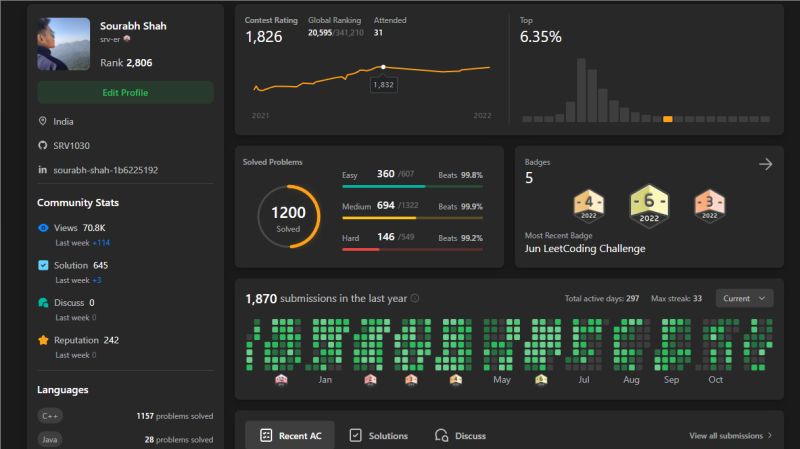Click the heatmap badge icon just left of May
This screenshot has height=449, width=800.
pyautogui.click(x=456, y=380)
